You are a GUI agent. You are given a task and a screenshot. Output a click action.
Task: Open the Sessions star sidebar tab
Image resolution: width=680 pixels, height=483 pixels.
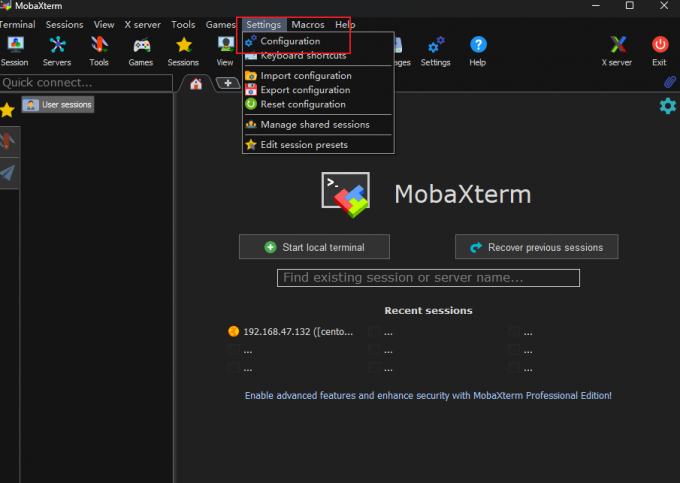coord(7,110)
